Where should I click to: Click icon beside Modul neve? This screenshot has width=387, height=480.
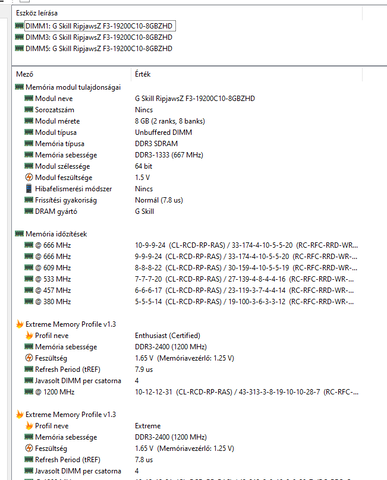pos(29,98)
